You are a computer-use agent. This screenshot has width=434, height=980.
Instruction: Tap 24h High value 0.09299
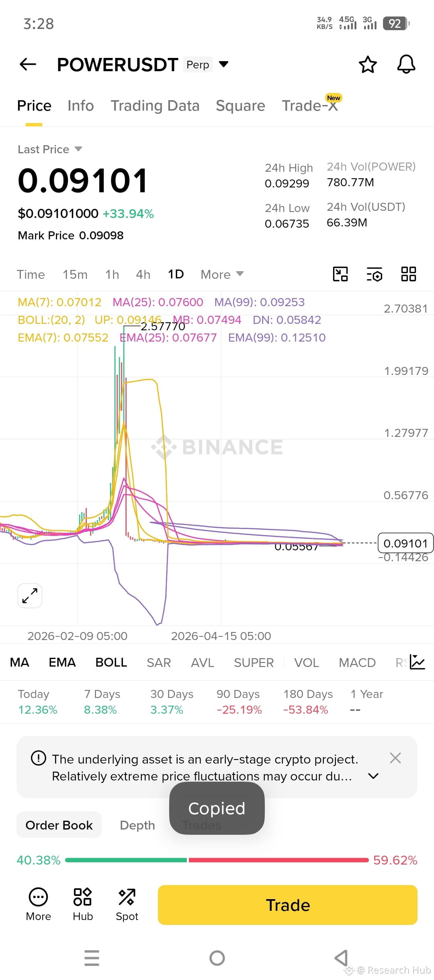[x=287, y=183]
